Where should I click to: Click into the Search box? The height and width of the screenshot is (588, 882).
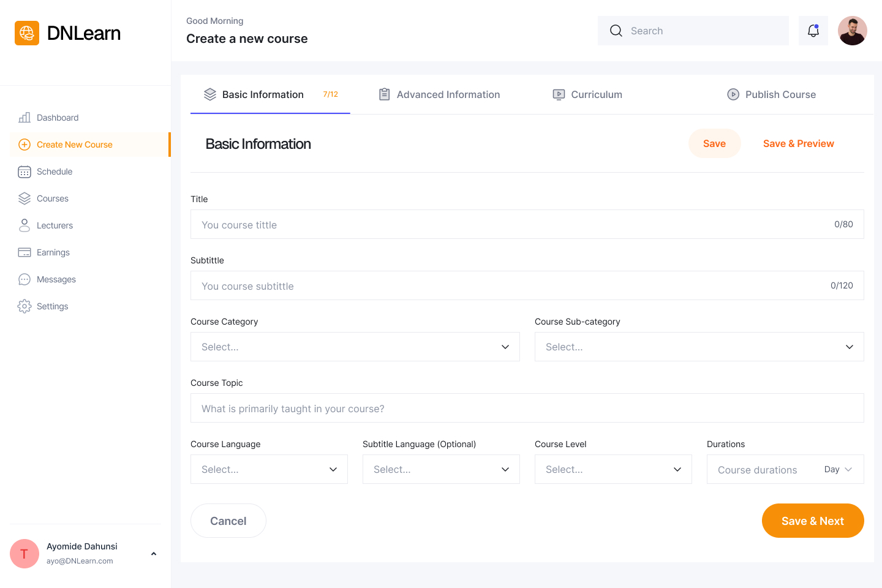pos(693,31)
